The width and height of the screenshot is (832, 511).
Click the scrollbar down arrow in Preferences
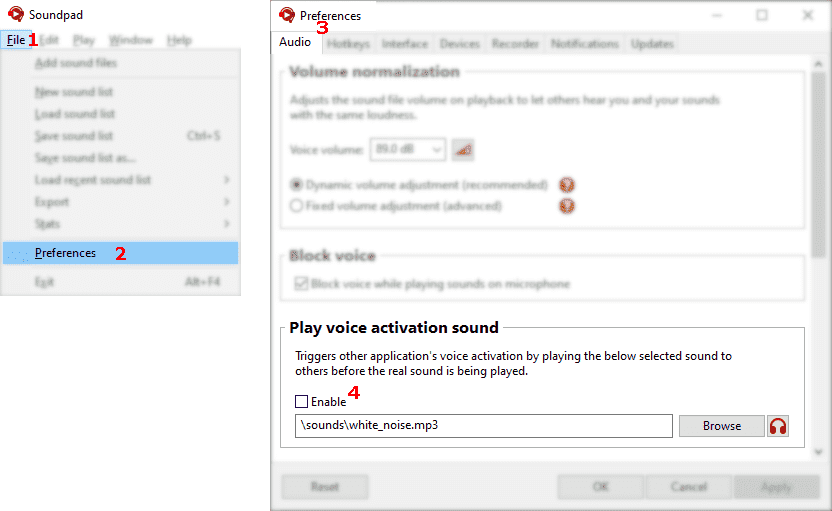tap(818, 452)
